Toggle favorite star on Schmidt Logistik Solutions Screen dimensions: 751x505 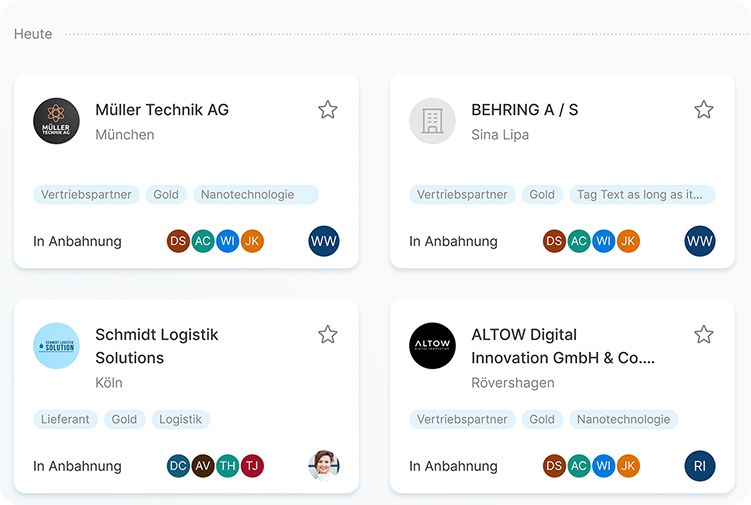(328, 334)
